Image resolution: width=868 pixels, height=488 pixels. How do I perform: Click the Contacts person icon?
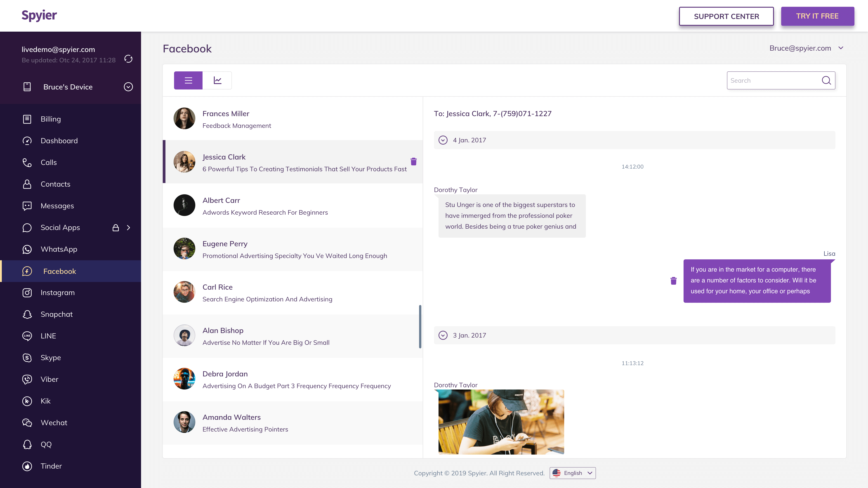click(27, 184)
